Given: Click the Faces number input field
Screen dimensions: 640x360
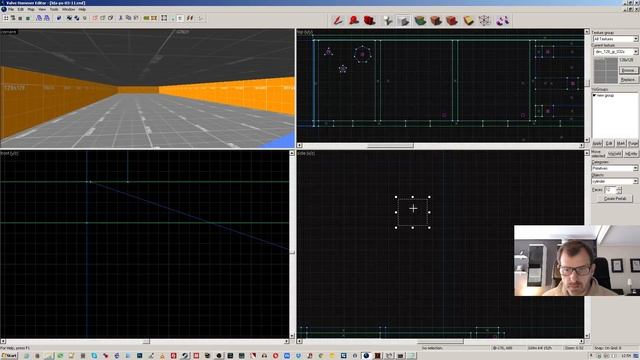Looking at the screenshot, I should (610, 190).
